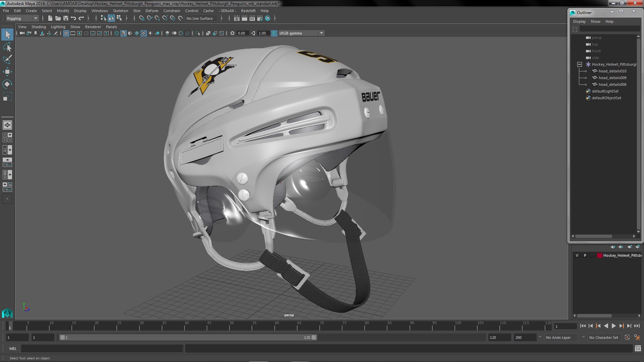Toggle textured display in viewport
Screen dimensions: 644x362
144,33
